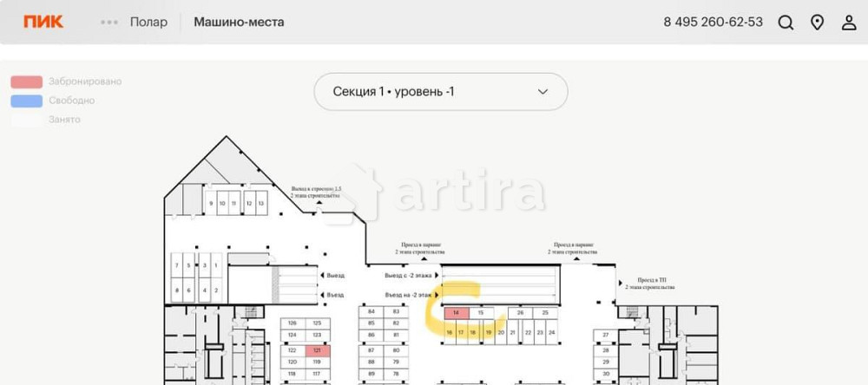This screenshot has height=385, width=868.
Task: Click the dropdown chevron arrow
Action: (x=543, y=92)
